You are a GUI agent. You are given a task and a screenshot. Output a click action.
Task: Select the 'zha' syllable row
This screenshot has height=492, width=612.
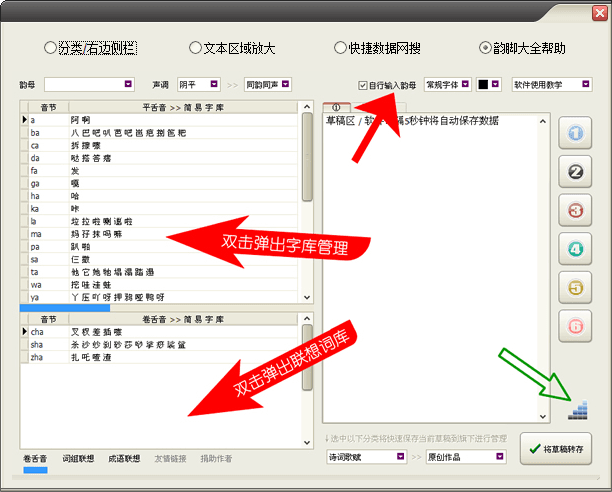(161, 357)
